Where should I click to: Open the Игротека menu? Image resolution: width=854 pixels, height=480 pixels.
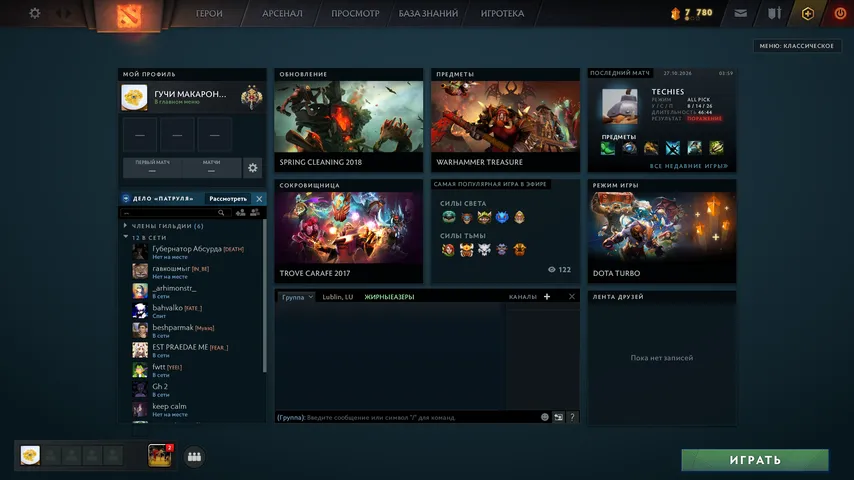(x=502, y=13)
